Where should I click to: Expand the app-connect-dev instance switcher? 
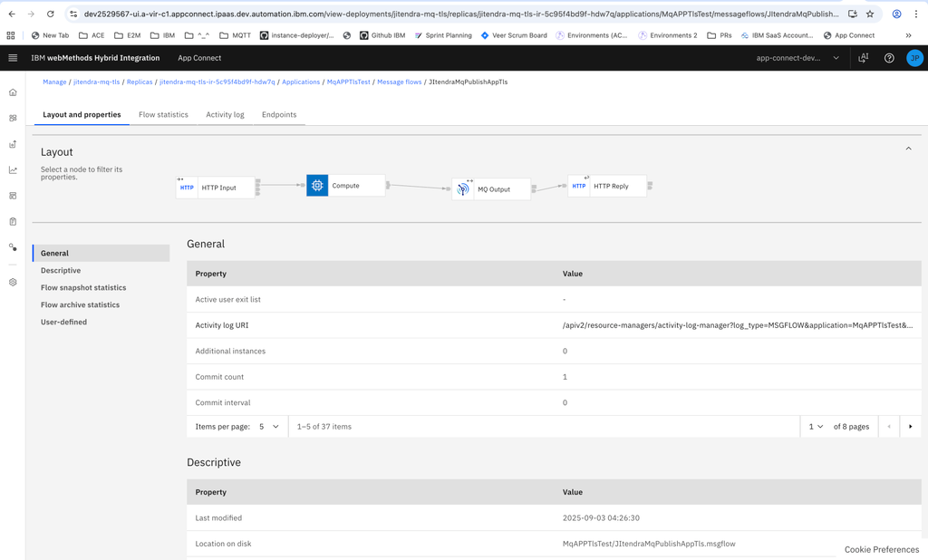[797, 58]
